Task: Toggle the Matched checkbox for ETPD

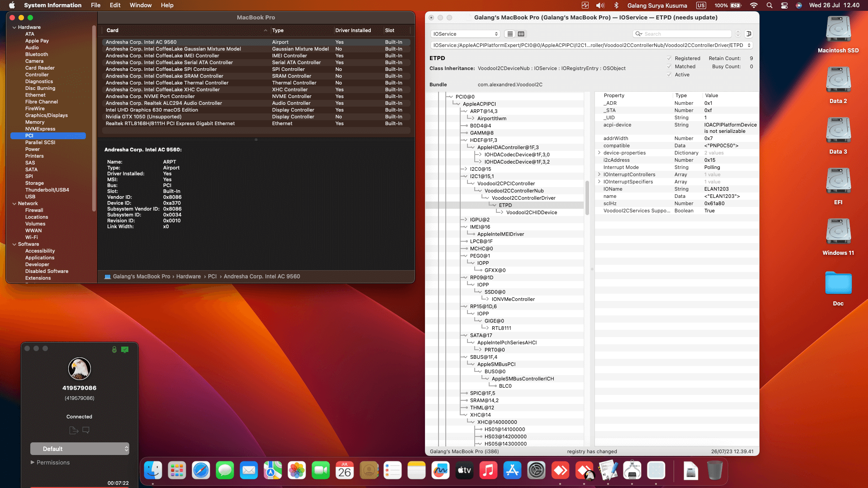Action: pyautogui.click(x=670, y=66)
